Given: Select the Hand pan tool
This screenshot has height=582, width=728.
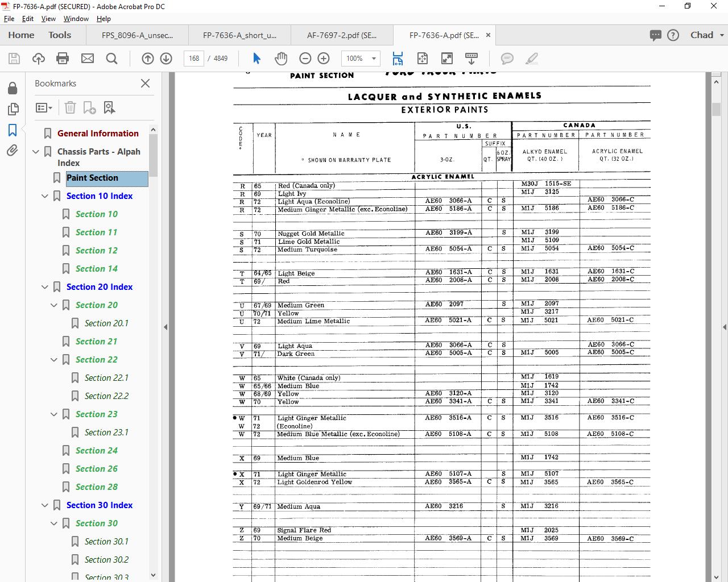Looking at the screenshot, I should [x=281, y=59].
